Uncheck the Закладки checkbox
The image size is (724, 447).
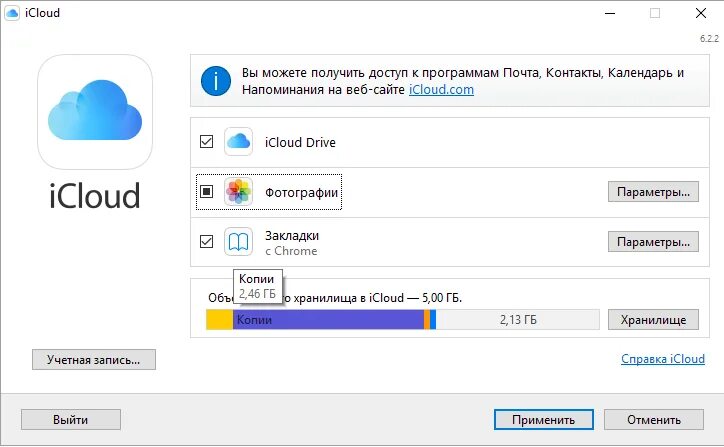(x=206, y=241)
